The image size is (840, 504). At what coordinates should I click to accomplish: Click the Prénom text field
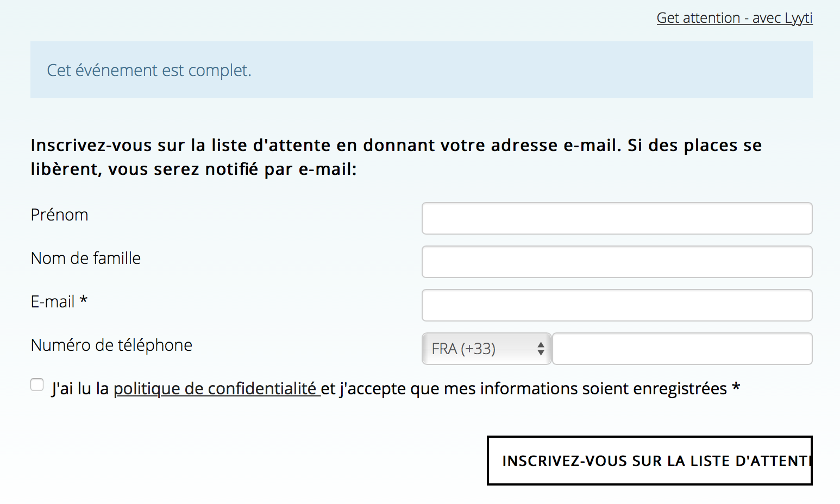tap(617, 218)
